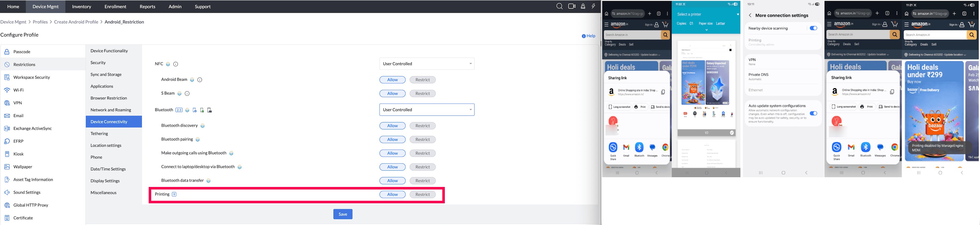Click the Save button
This screenshot has height=225, width=980.
tap(343, 214)
